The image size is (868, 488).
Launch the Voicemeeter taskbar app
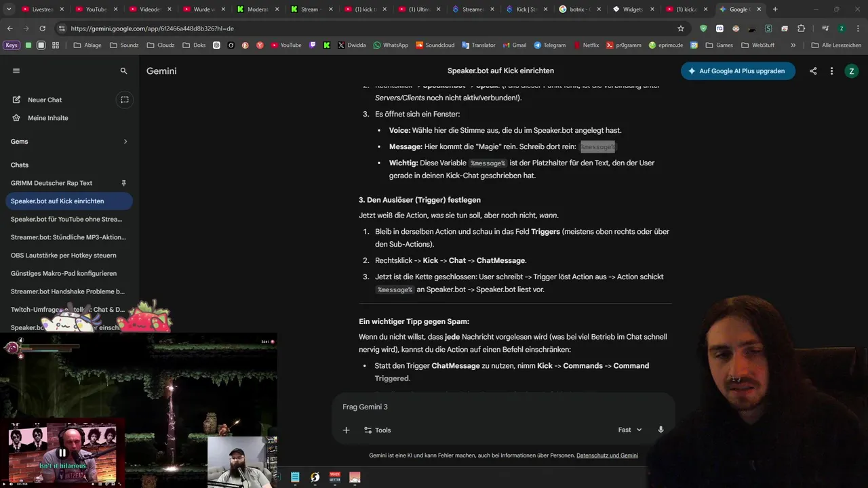coord(334,477)
